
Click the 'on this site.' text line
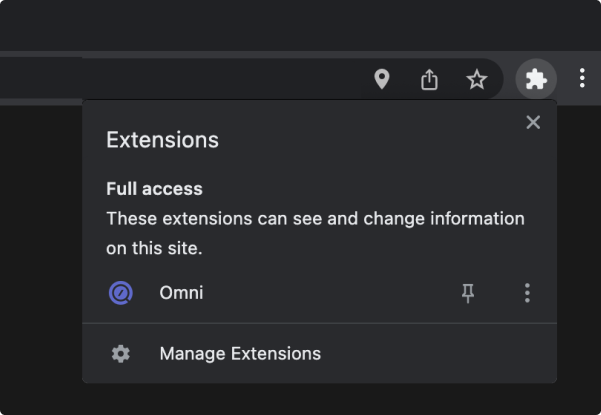click(154, 248)
